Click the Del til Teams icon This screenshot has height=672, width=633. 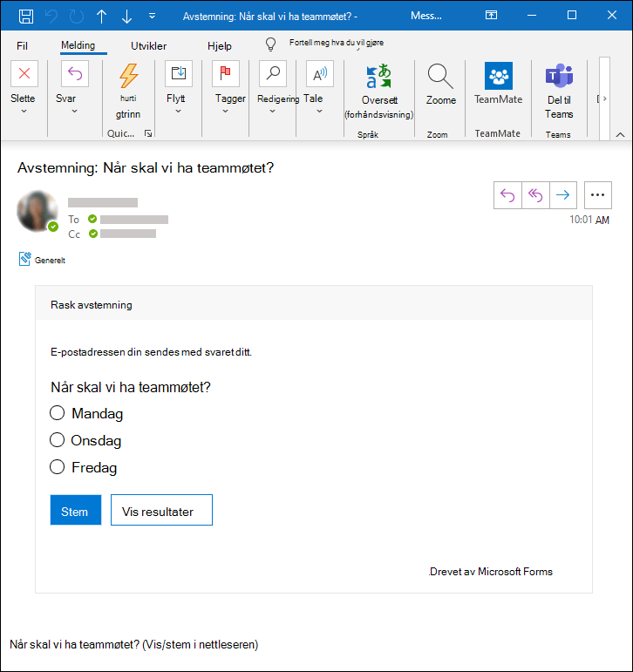pos(559,76)
